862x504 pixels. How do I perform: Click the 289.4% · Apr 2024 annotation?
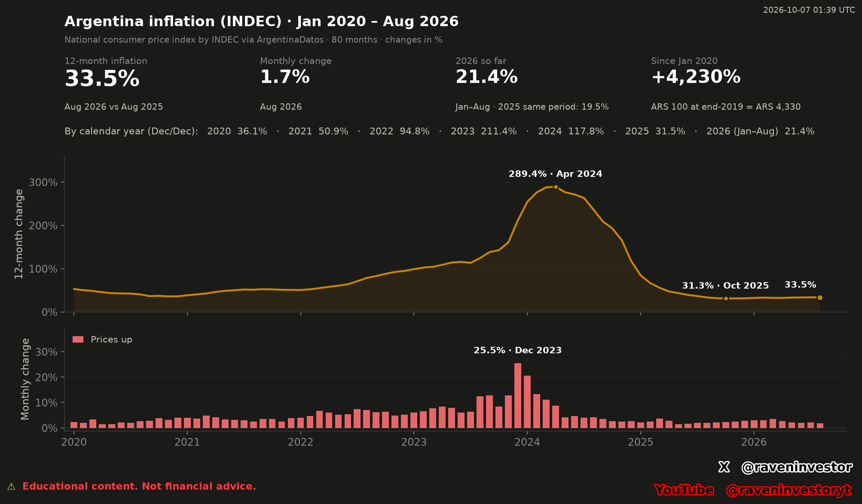(x=556, y=174)
